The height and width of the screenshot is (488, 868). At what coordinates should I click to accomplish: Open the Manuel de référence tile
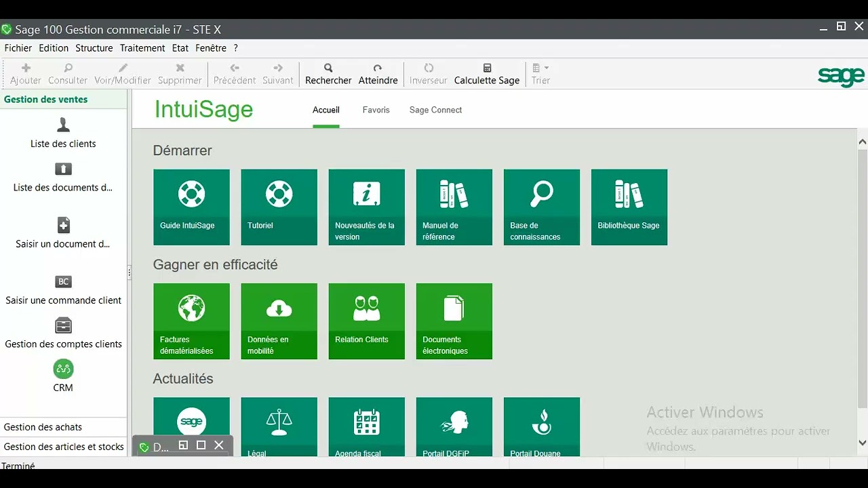454,207
